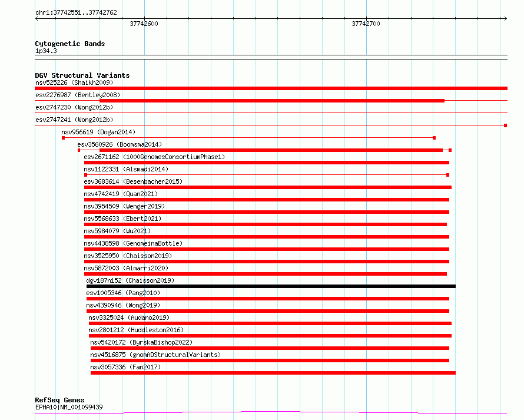The image size is (524, 420).
Task: Click the right arrow of the ruler
Action: click(505, 19)
